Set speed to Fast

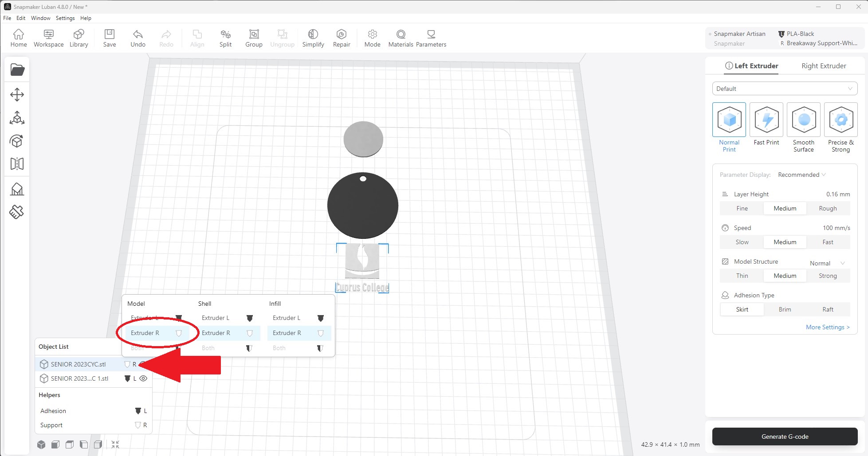tap(827, 242)
